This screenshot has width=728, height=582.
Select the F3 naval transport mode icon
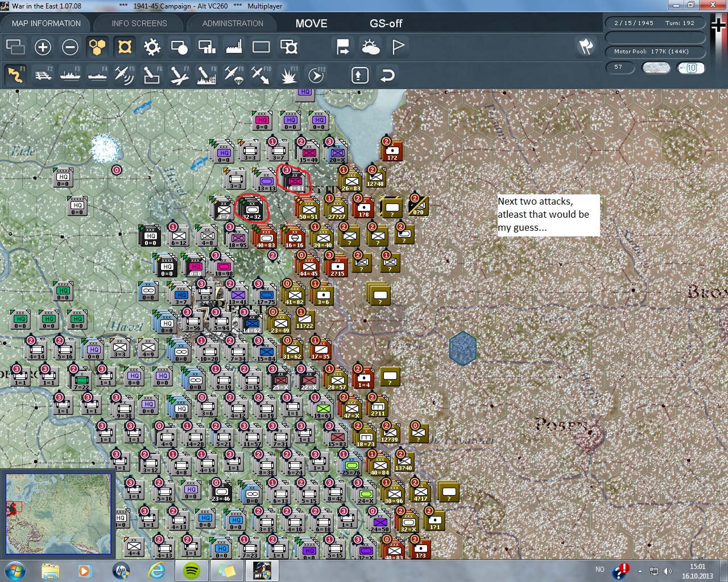point(70,75)
